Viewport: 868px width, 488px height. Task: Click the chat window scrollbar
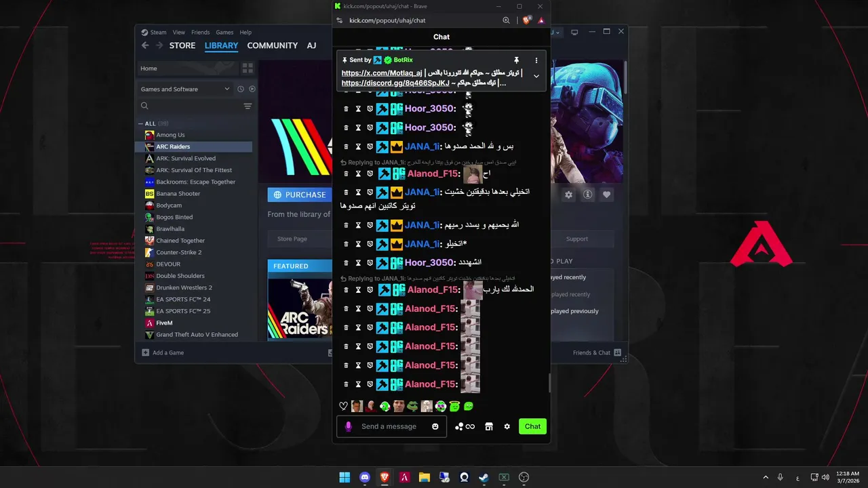pyautogui.click(x=549, y=383)
